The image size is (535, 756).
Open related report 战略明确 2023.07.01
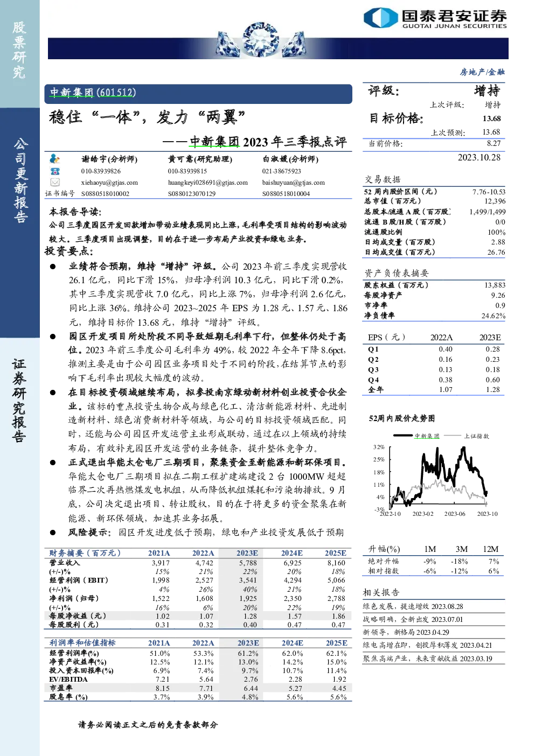pyautogui.click(x=413, y=619)
